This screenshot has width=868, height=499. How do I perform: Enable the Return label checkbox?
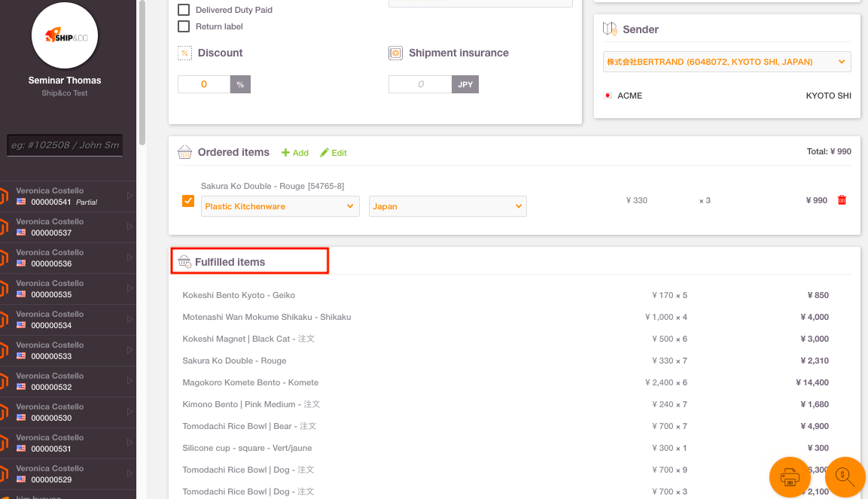pyautogui.click(x=184, y=26)
